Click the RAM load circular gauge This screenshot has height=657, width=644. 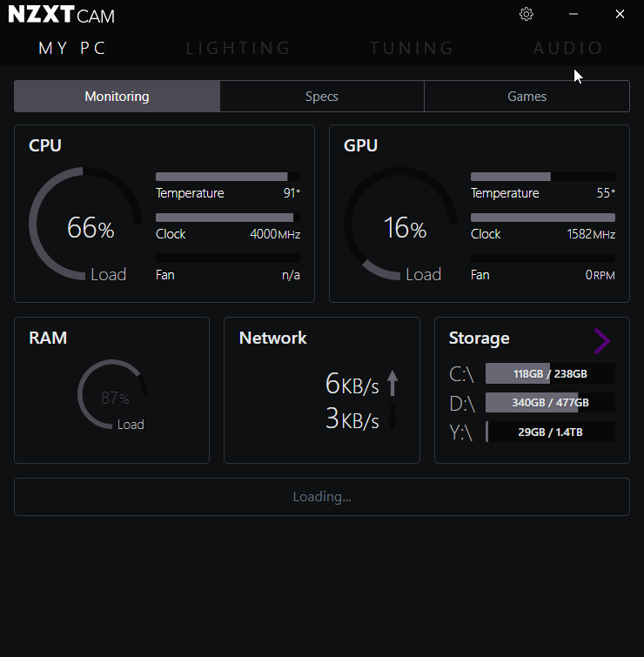112,395
